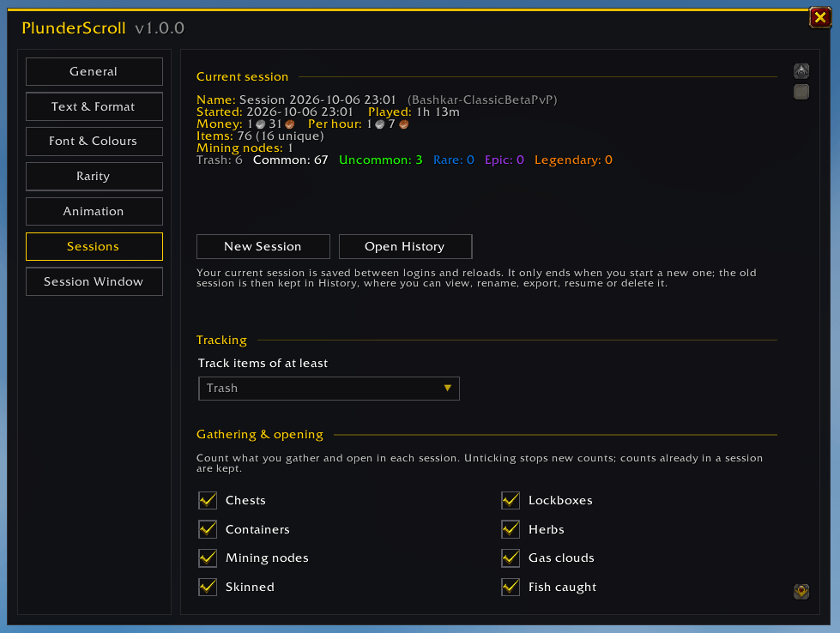Click the scroll-down arrow icon
840x633 pixels.
click(x=801, y=591)
